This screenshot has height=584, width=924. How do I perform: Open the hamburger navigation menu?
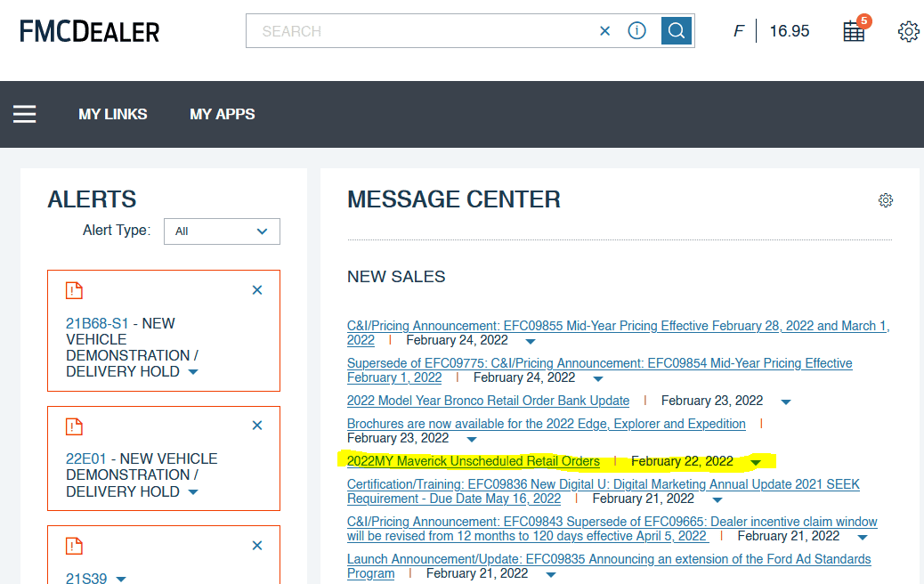pos(25,114)
